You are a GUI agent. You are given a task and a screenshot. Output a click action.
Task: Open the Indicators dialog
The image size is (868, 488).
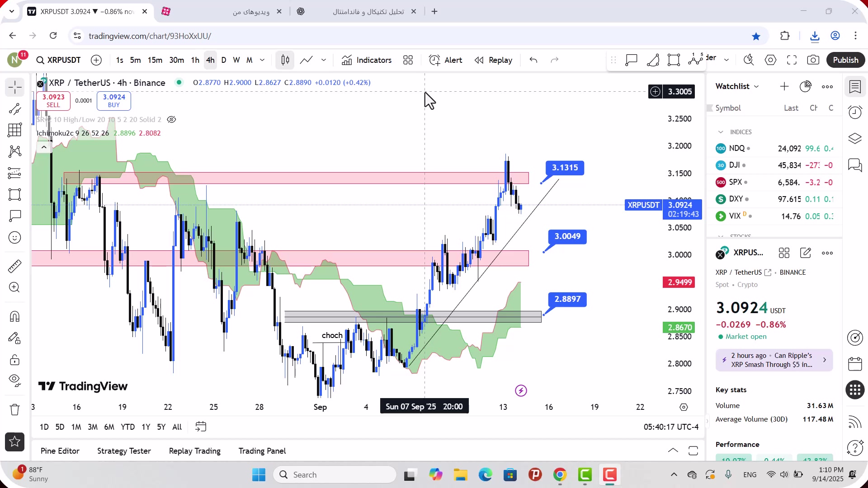(367, 60)
